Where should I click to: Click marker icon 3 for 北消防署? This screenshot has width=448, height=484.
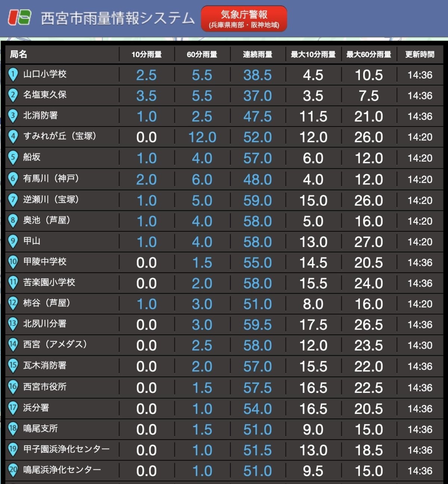tap(13, 116)
